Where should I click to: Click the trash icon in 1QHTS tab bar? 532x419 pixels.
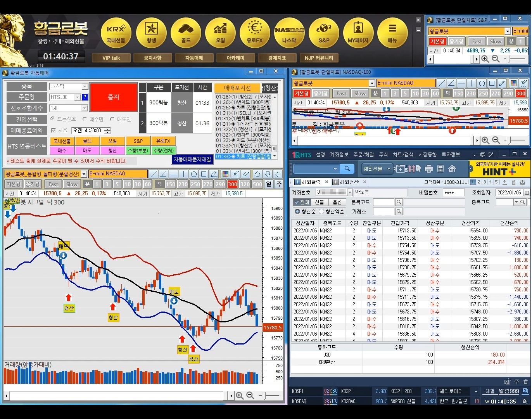point(513,182)
